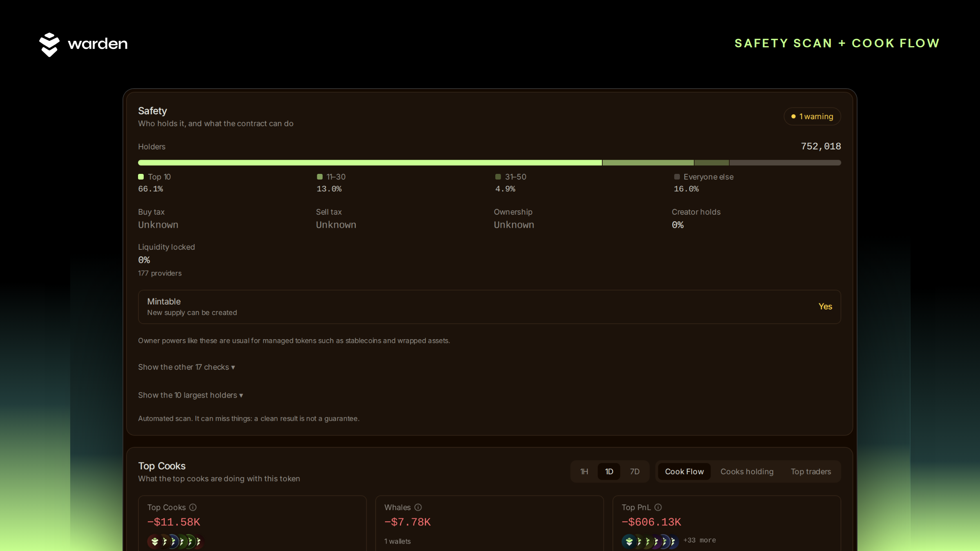Switch to the Cooks holding tab

click(747, 471)
